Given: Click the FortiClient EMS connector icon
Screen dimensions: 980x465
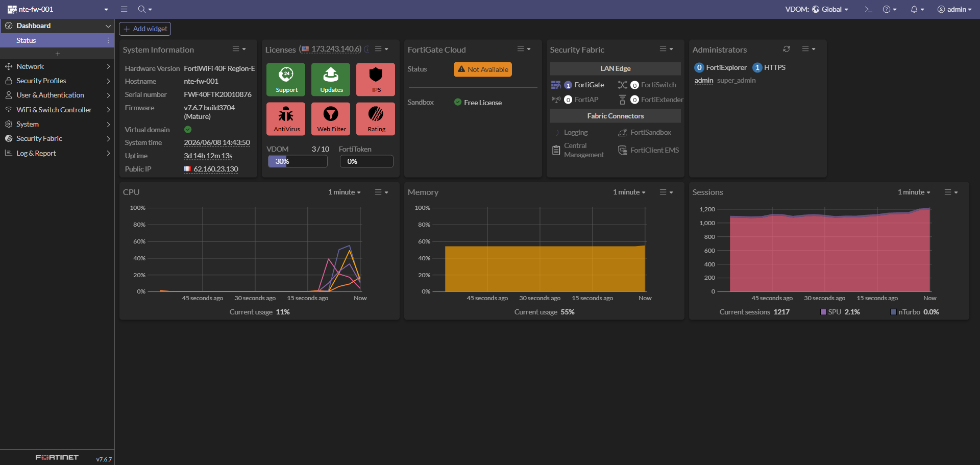Looking at the screenshot, I should tap(622, 150).
